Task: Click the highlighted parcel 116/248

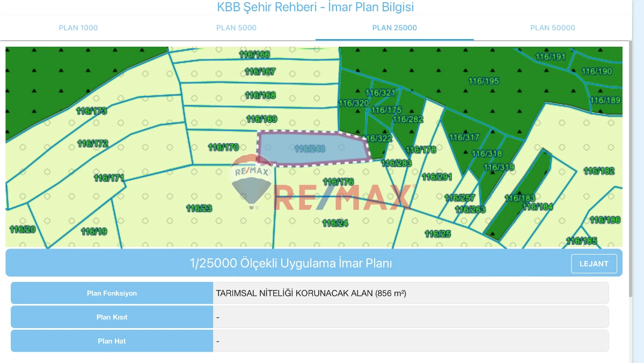Action: pyautogui.click(x=314, y=148)
